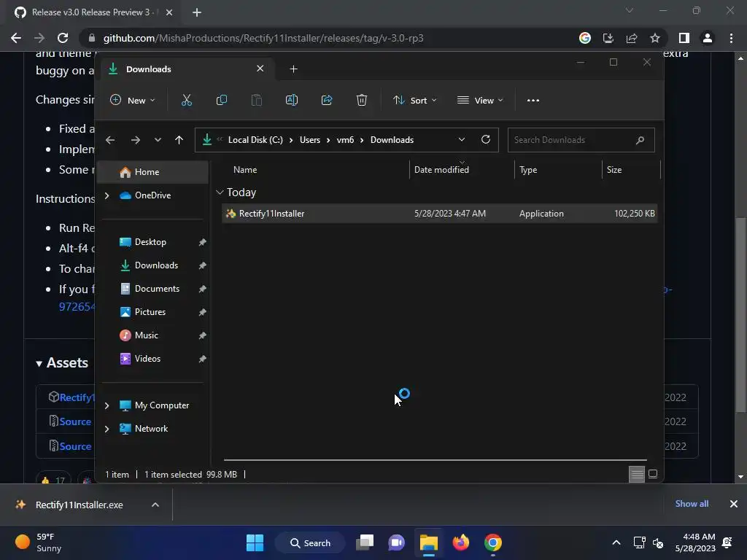Expand the Network tree node
This screenshot has width=747, height=560.
point(107,429)
